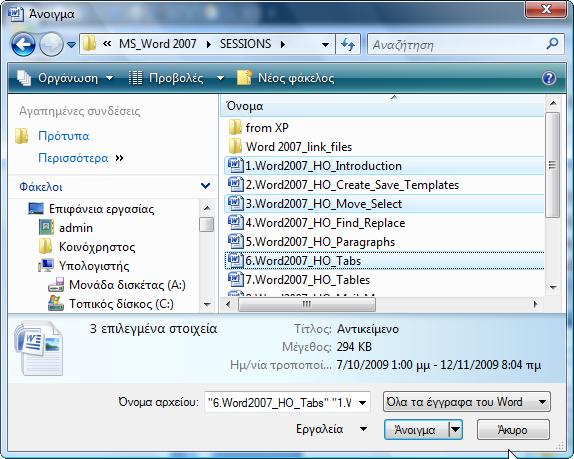This screenshot has width=574, height=459.
Task: Click Word icon of 1.Word2007_HO_Introduction
Action: tap(235, 165)
